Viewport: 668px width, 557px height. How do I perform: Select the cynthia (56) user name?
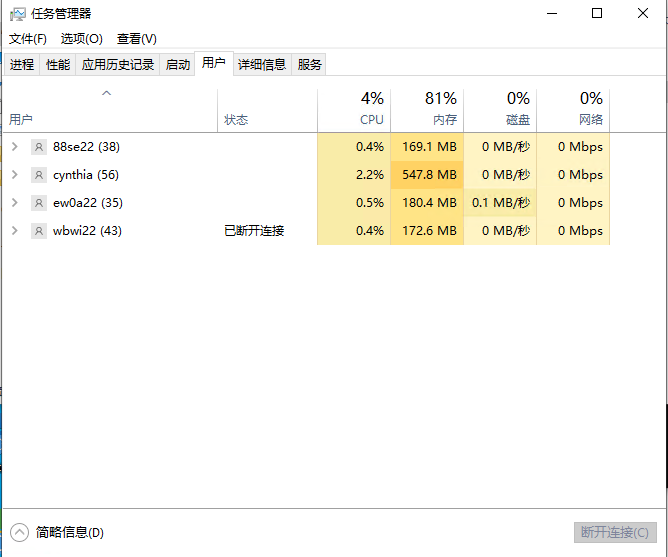[86, 175]
